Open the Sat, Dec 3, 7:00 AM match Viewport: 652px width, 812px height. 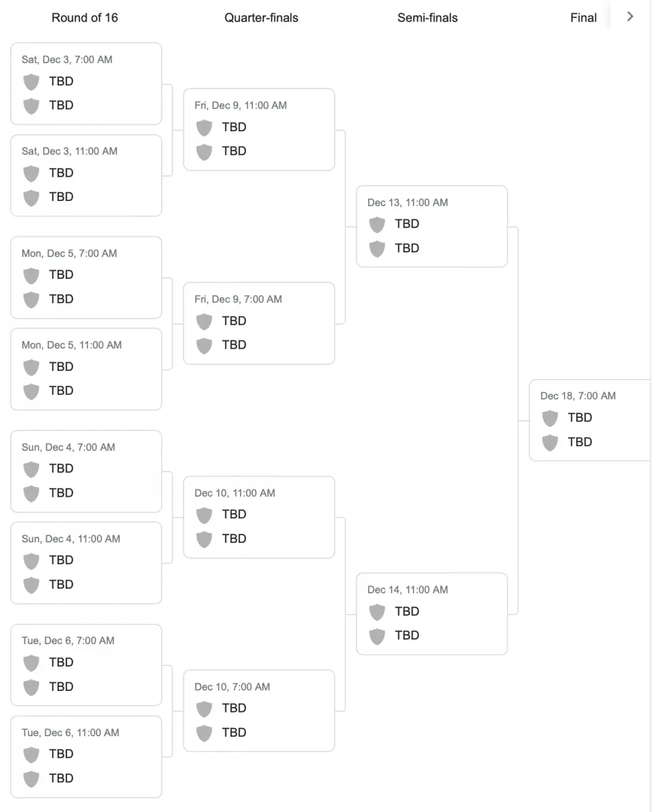(86, 84)
